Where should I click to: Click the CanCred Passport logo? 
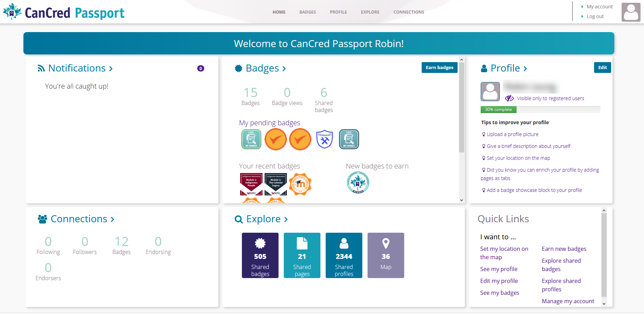coord(64,12)
